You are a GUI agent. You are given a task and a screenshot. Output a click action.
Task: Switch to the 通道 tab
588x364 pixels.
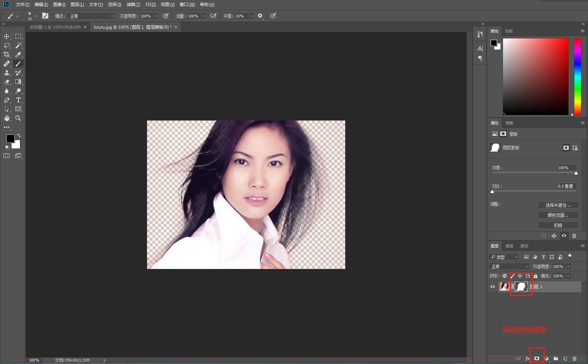[509, 246]
